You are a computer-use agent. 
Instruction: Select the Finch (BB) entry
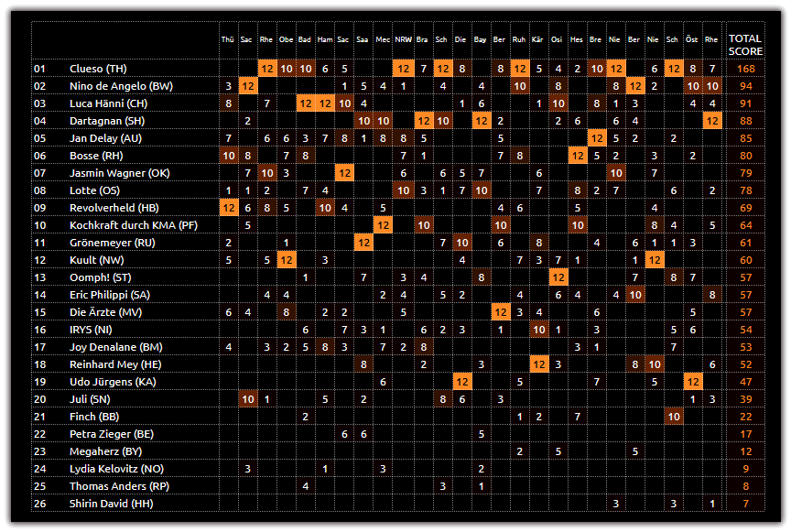tap(94, 417)
